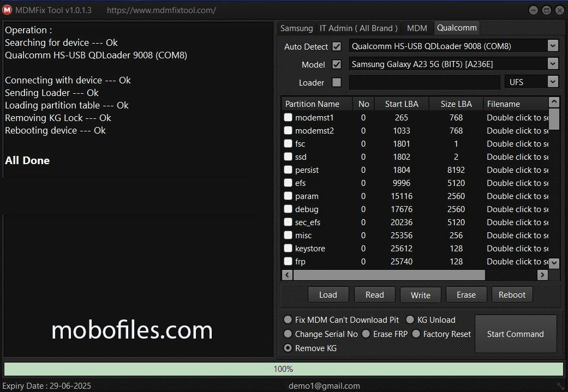Check the modemst1 partition checkbox
568x392 pixels.
(x=288, y=117)
